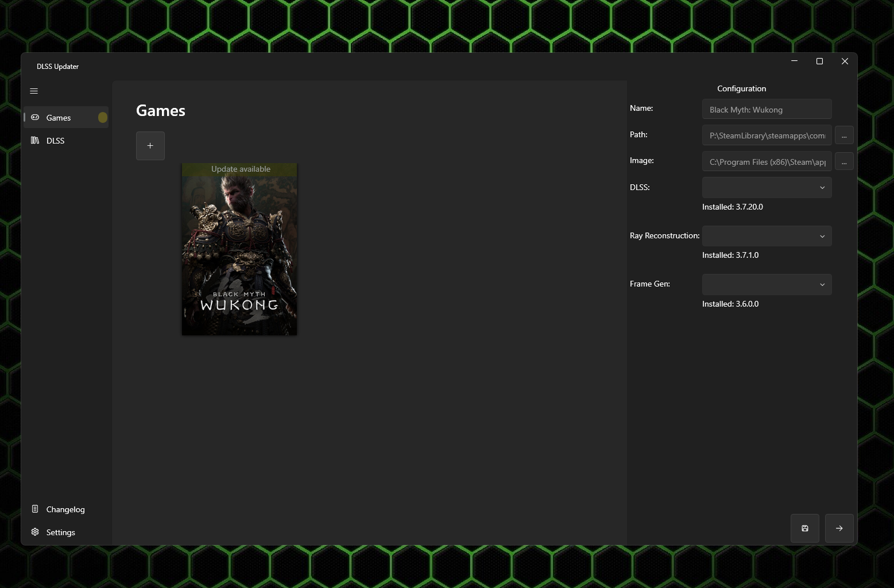Viewport: 894px width, 588px height.
Task: Click the arrow button to close panel
Action: (839, 528)
